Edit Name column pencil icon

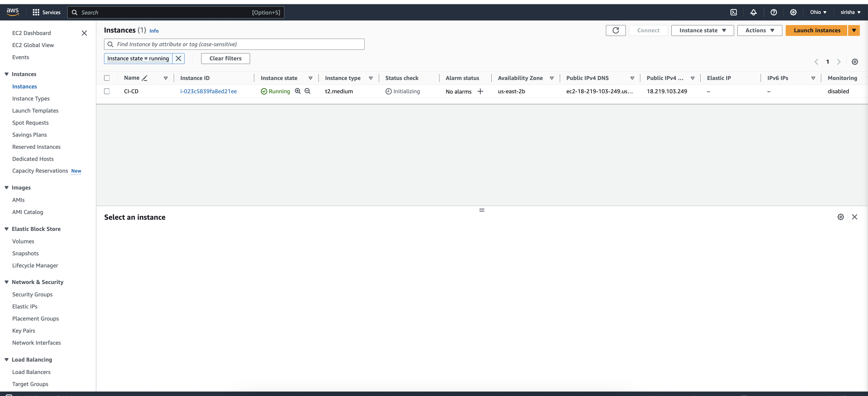(x=144, y=78)
